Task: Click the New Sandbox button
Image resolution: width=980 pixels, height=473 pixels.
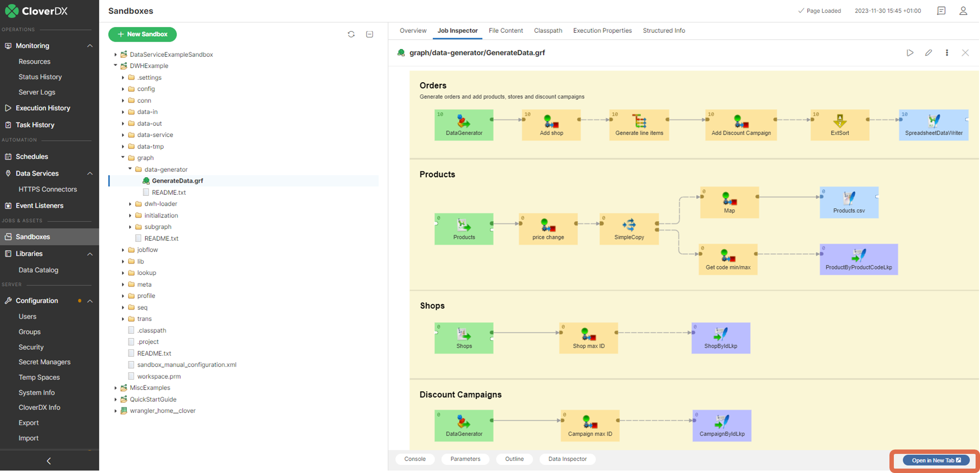Action: pyautogui.click(x=142, y=34)
